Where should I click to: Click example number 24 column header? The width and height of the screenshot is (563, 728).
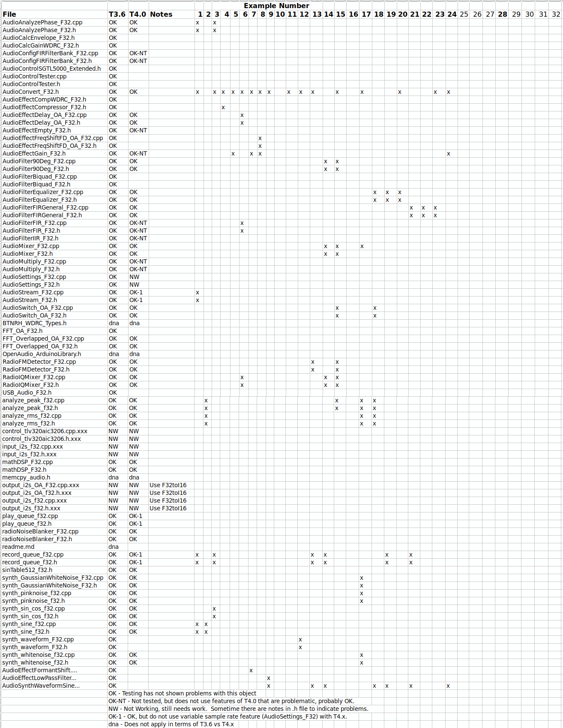click(x=452, y=14)
